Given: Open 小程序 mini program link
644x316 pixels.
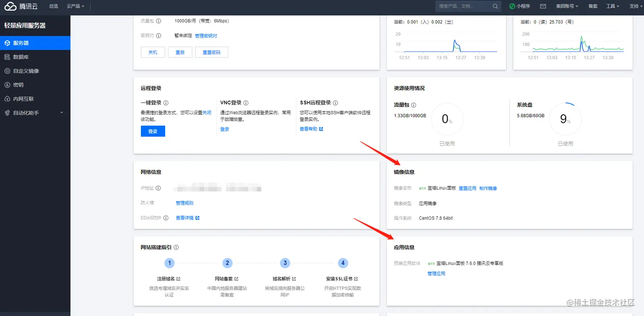Looking at the screenshot, I should click(519, 6).
